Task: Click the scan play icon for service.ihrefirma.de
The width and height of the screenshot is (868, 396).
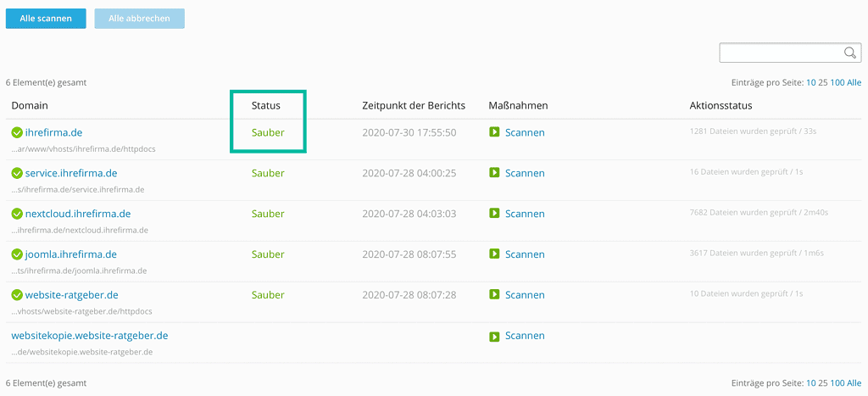Action: [x=494, y=173]
